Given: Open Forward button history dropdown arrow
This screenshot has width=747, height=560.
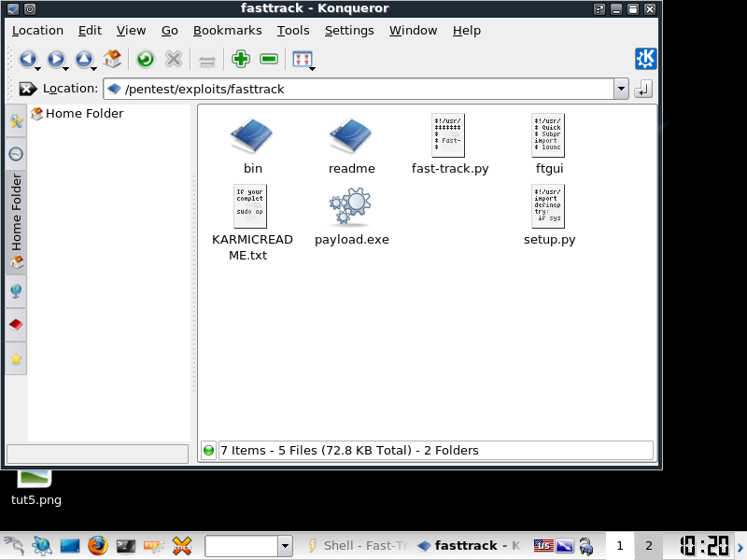Looking at the screenshot, I should [x=65, y=68].
